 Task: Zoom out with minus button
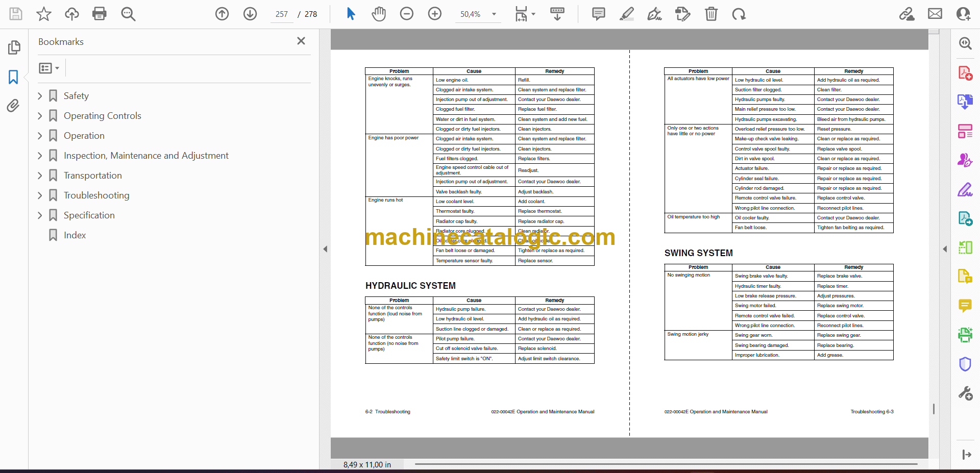[x=407, y=14]
